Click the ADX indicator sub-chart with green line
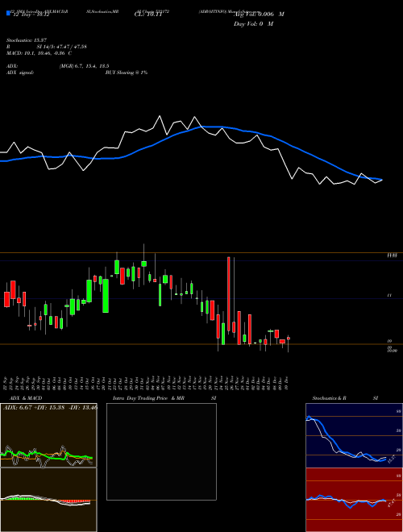The height and width of the screenshot is (532, 403). pyautogui.click(x=48, y=435)
